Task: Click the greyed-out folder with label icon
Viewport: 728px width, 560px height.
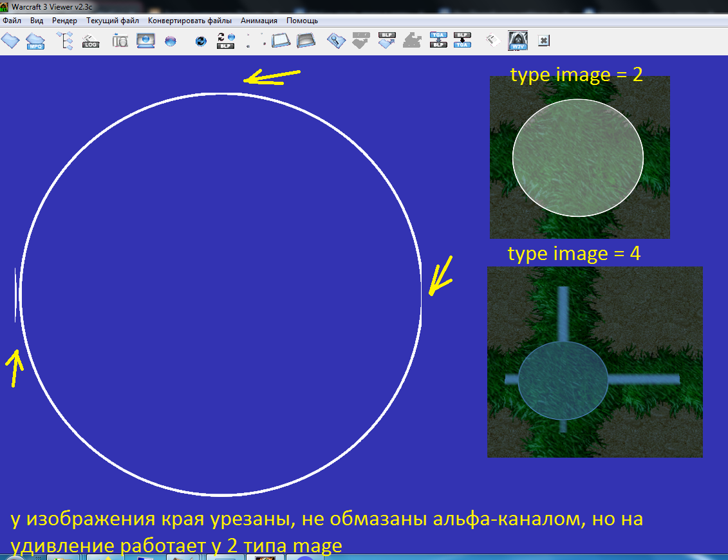Action: point(360,41)
